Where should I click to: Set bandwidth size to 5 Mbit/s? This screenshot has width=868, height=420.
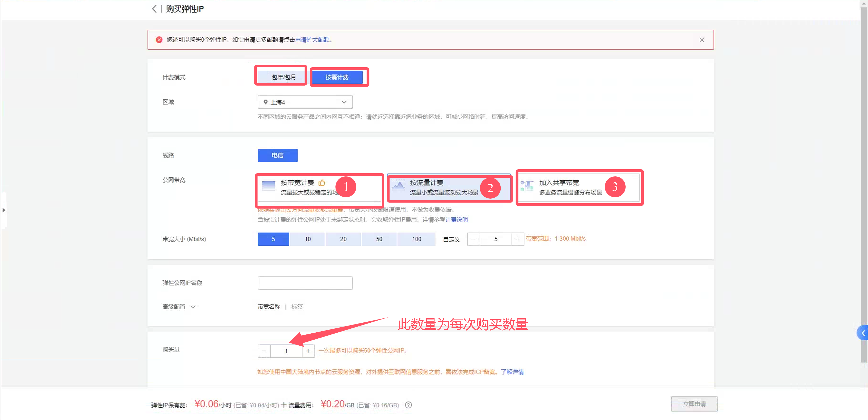[x=273, y=239]
